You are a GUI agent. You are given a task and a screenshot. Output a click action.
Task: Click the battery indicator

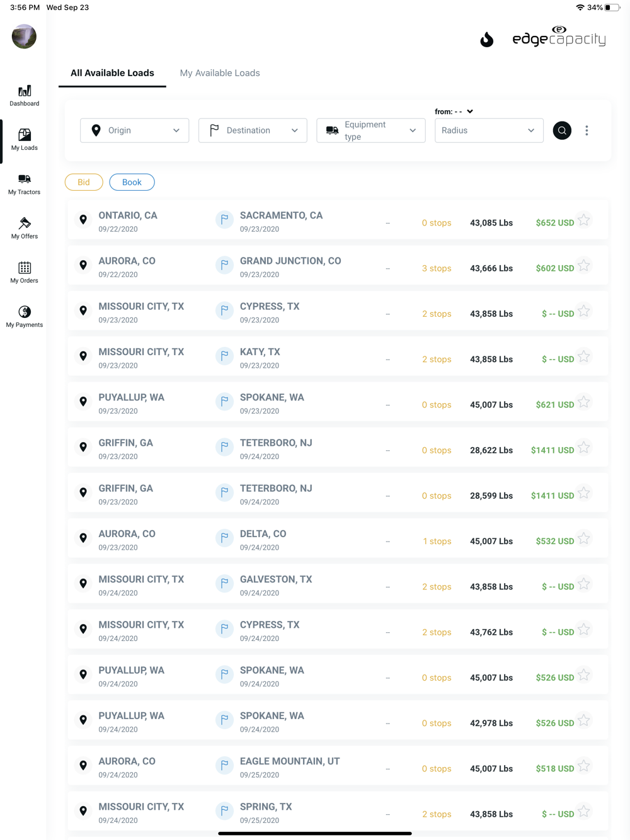(x=612, y=8)
